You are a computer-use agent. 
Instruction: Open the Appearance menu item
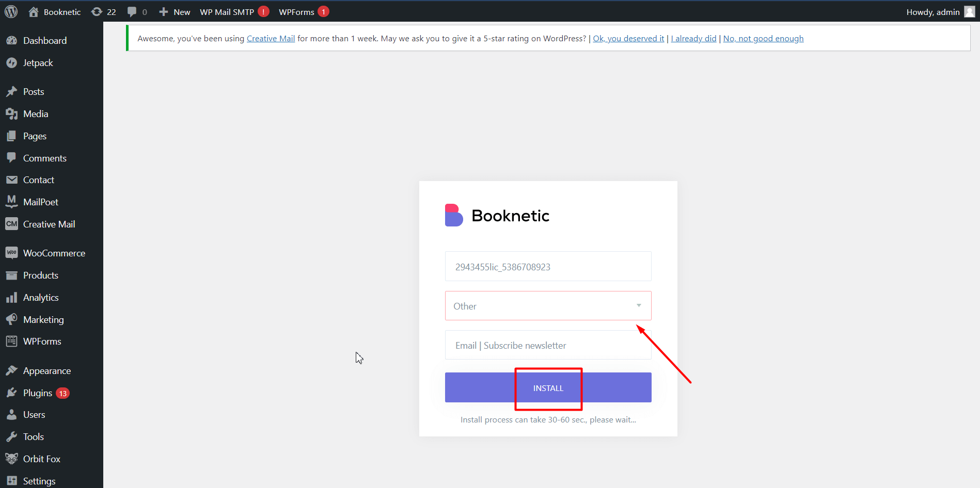click(46, 371)
